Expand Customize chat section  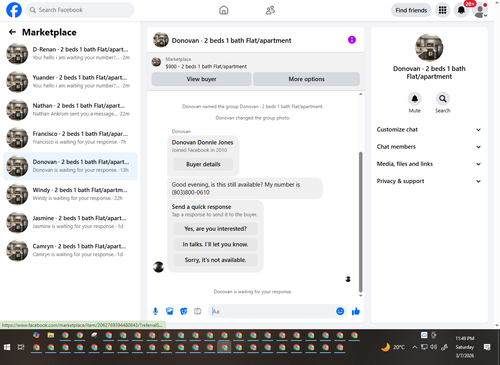(x=429, y=130)
